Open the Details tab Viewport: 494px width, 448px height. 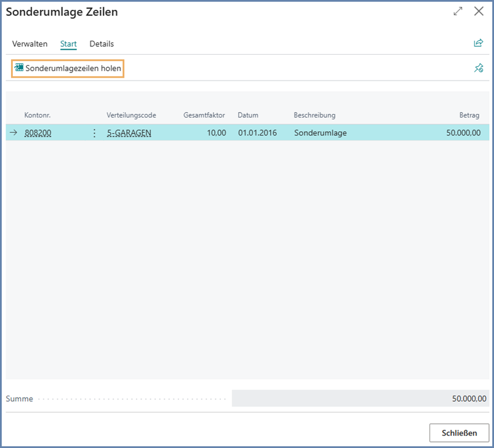click(102, 44)
